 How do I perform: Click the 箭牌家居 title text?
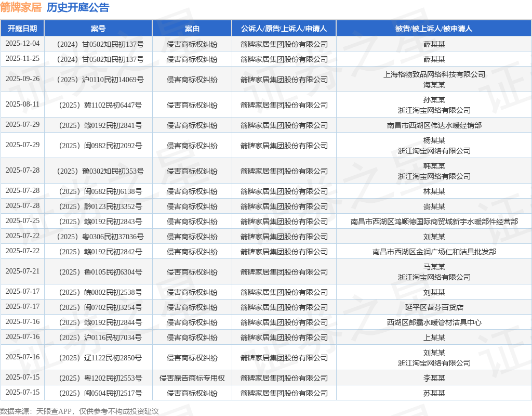[x=21, y=7]
